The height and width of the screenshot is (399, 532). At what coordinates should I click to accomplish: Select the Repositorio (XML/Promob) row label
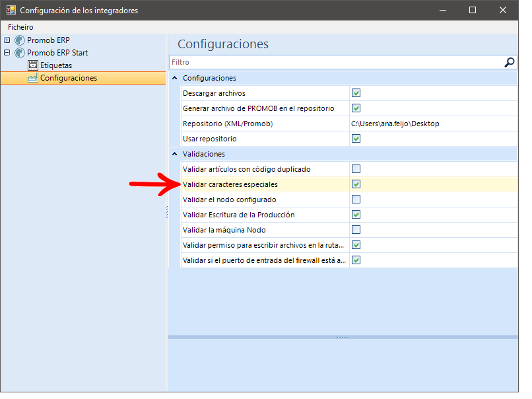[x=228, y=124]
